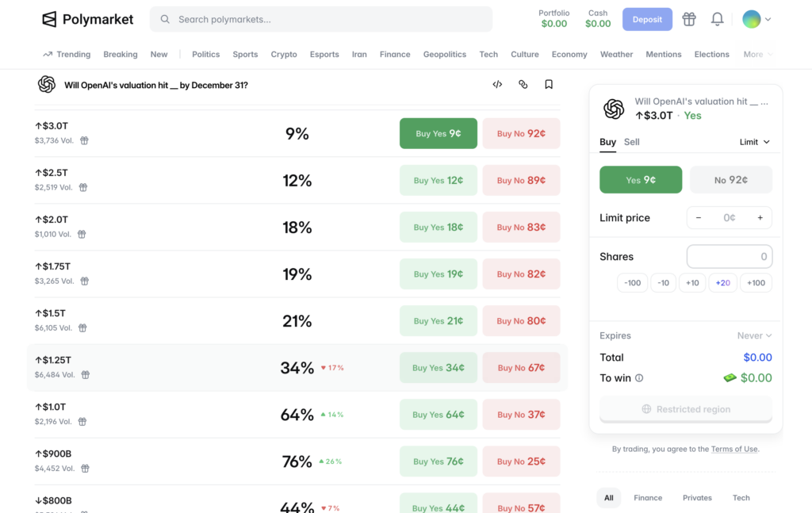The image size is (812, 513).
Task: Bookmark the OpenAI valuation market
Action: [x=549, y=84]
